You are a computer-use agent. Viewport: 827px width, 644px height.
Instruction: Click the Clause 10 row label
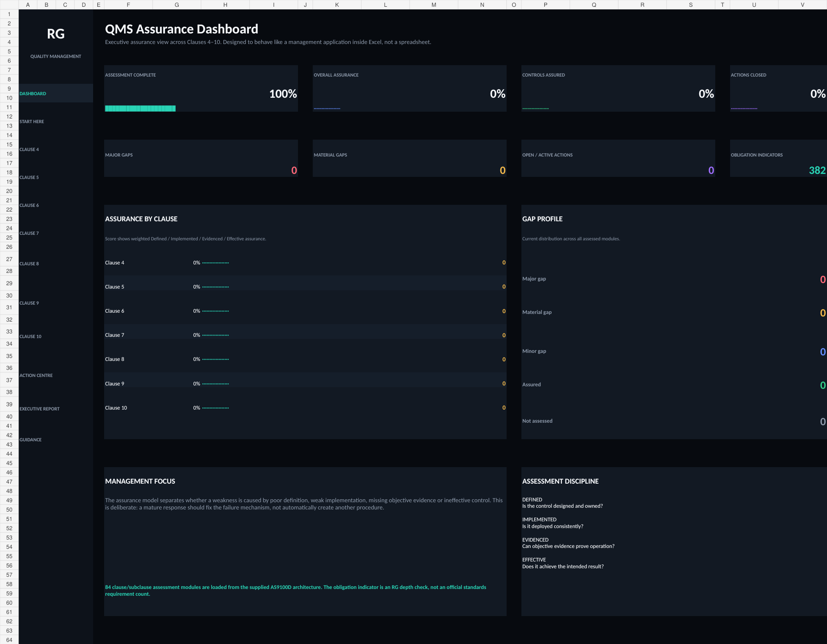coord(116,408)
